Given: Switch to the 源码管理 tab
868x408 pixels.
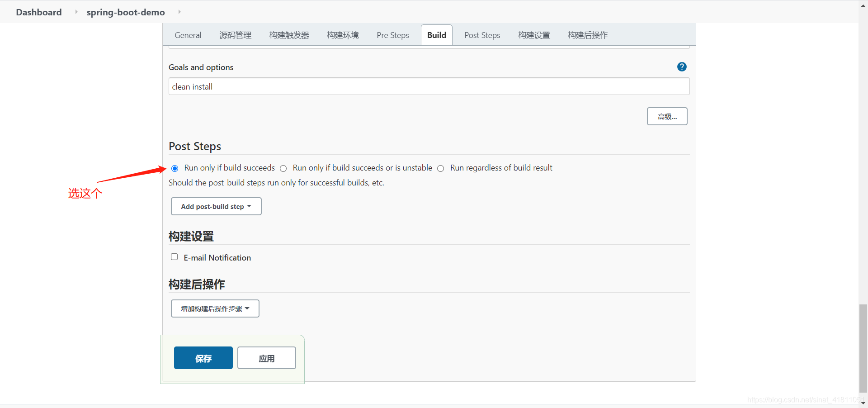Looking at the screenshot, I should (236, 35).
